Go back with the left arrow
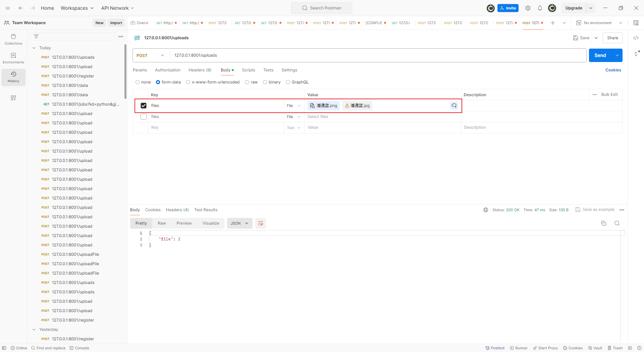 21,8
